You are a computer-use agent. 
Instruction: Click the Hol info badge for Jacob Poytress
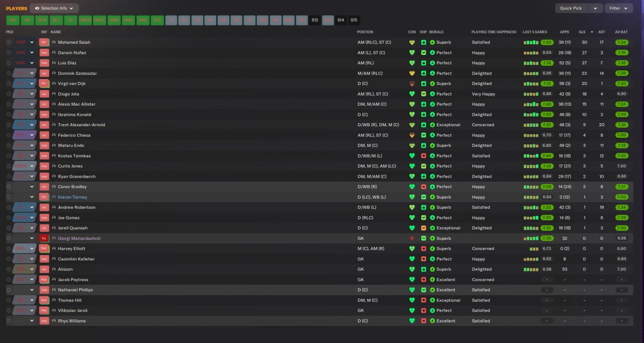pyautogui.click(x=44, y=280)
